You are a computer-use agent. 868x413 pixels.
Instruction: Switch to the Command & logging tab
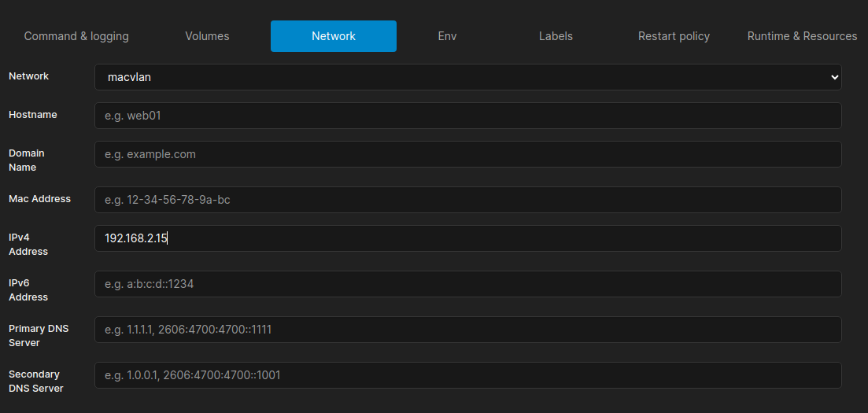[76, 36]
